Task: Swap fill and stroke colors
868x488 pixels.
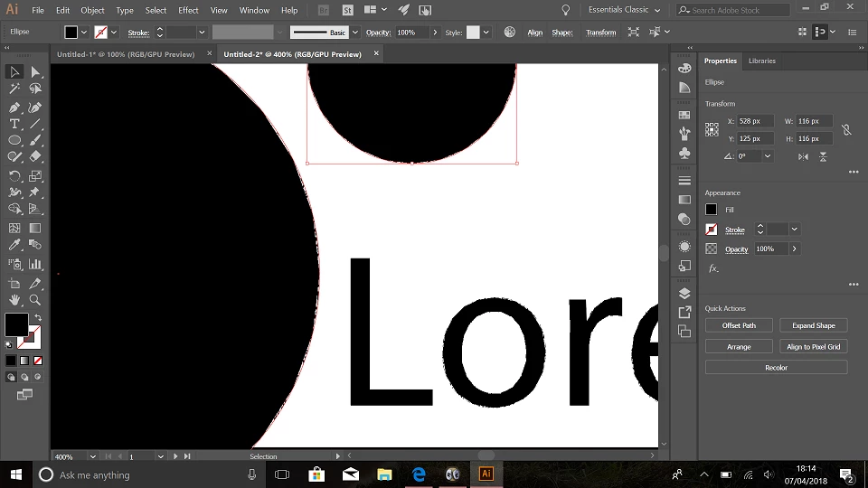Action: click(x=38, y=317)
